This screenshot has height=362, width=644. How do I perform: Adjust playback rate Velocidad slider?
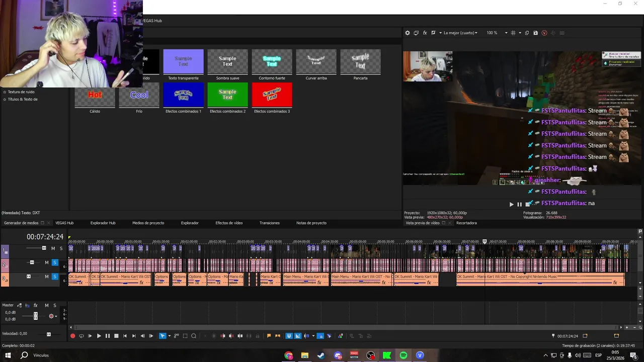click(49, 334)
